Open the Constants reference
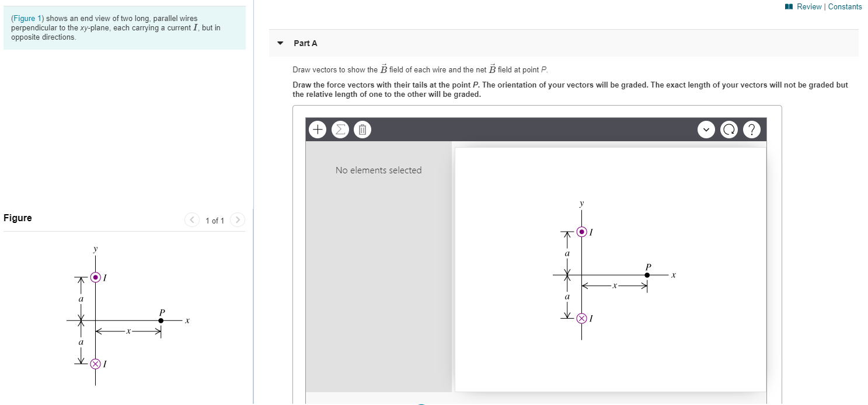 [845, 6]
